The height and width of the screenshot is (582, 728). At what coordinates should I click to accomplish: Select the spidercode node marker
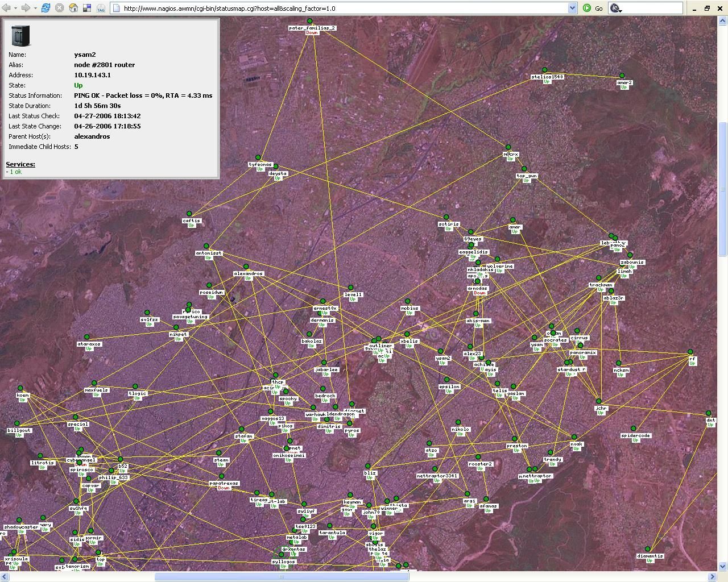(633, 429)
